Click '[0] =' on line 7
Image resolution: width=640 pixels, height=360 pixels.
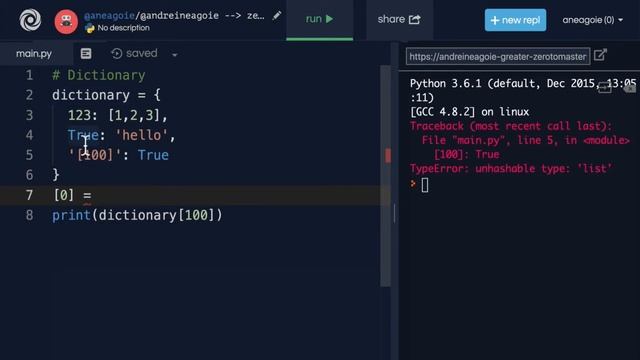(73, 195)
